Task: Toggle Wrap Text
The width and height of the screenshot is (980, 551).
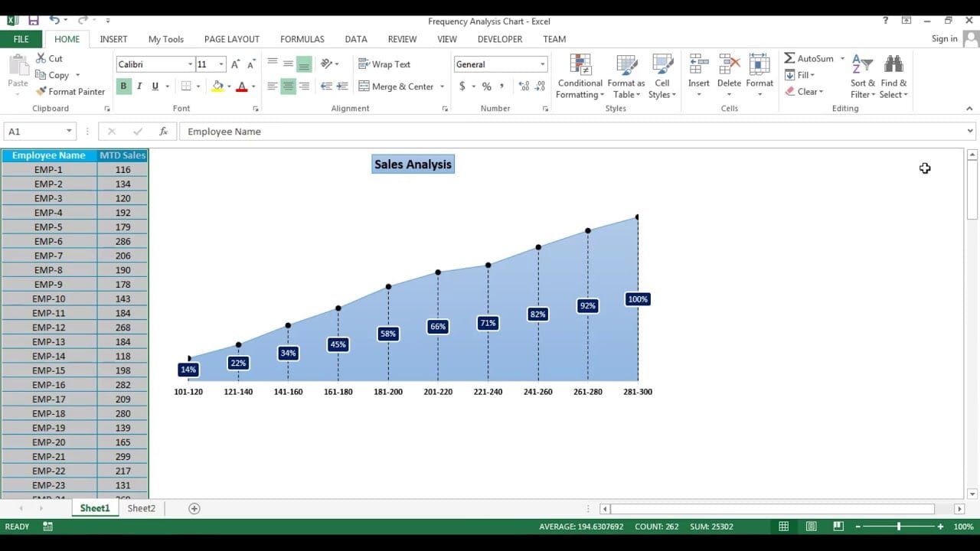Action: pos(384,64)
